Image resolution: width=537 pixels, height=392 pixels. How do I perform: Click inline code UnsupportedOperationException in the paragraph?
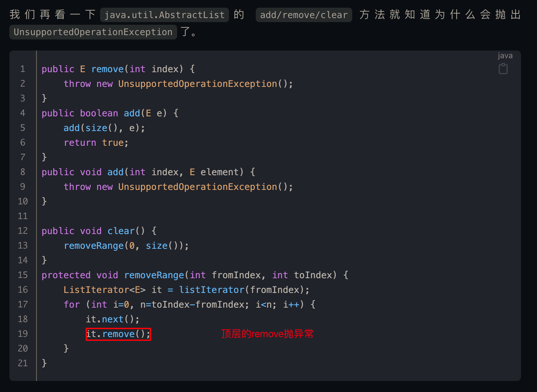[x=93, y=32]
